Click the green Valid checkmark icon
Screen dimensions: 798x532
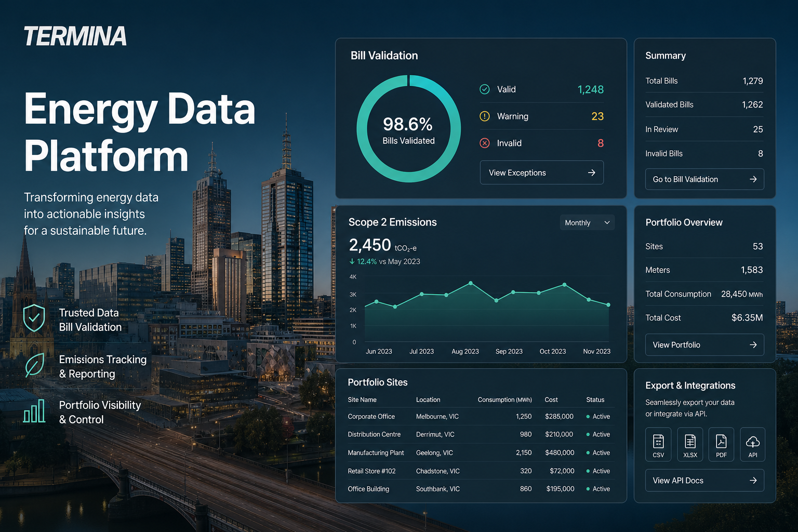pos(484,89)
